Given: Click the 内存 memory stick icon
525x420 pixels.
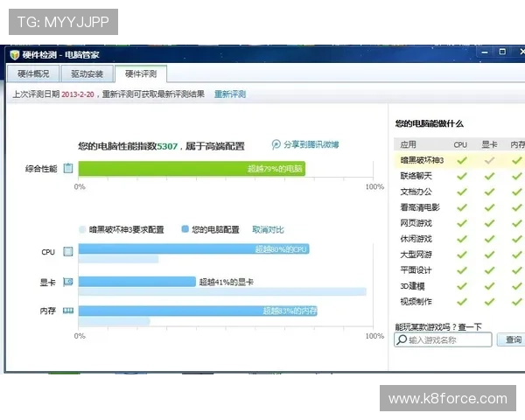Looking at the screenshot, I should [x=68, y=311].
